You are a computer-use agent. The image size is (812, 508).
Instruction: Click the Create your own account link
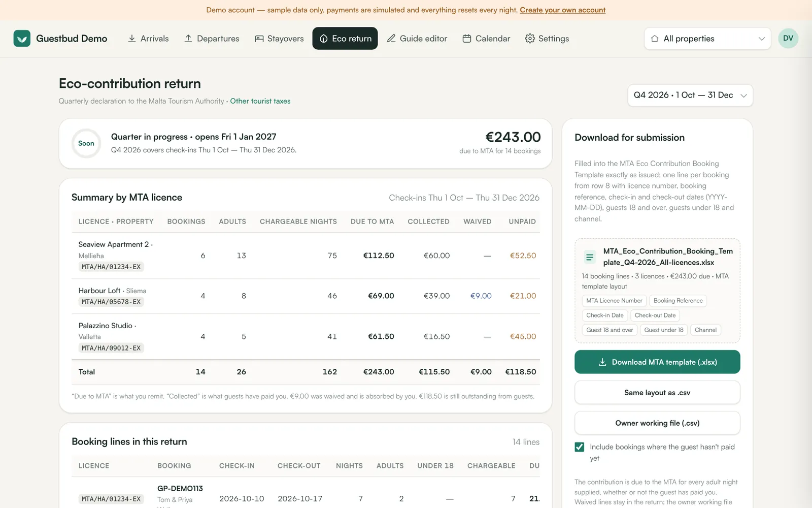pos(562,10)
